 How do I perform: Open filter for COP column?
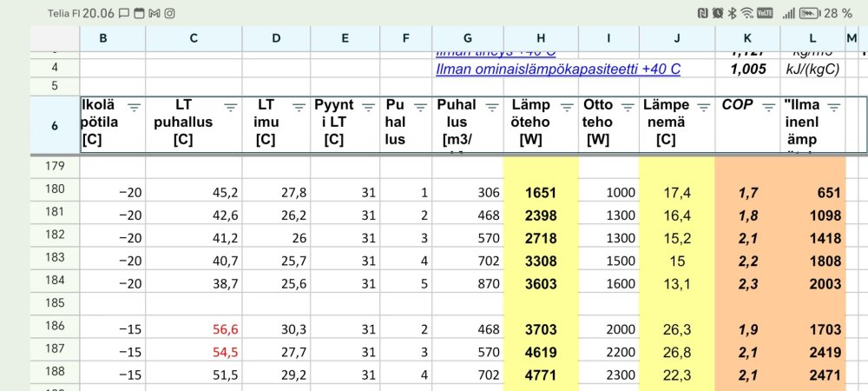tap(768, 107)
